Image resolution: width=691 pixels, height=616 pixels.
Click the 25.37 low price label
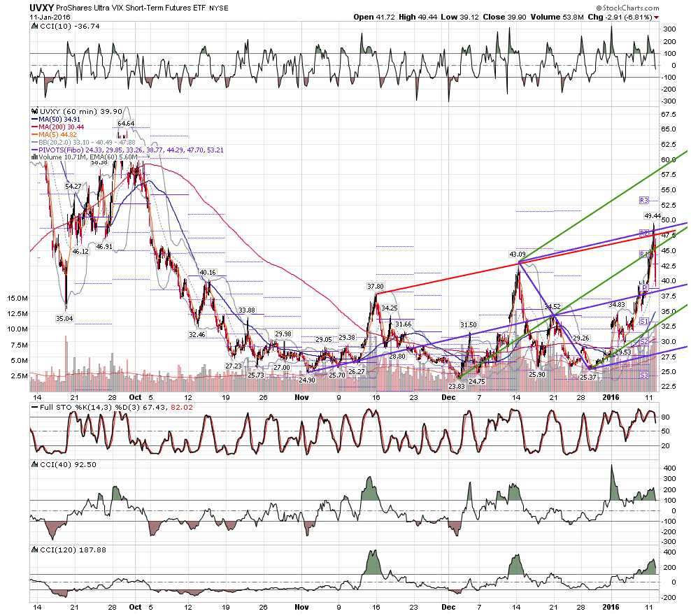(x=588, y=377)
